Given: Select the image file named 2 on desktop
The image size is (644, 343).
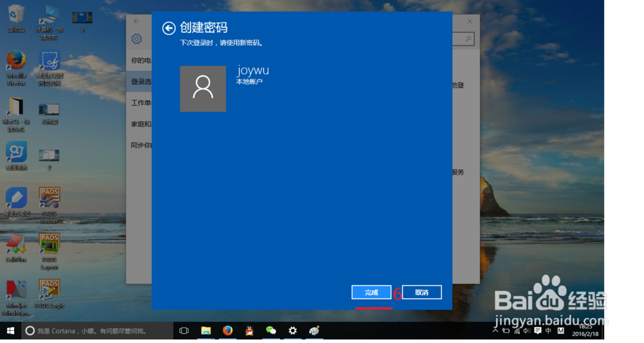Looking at the screenshot, I should click(x=50, y=159).
